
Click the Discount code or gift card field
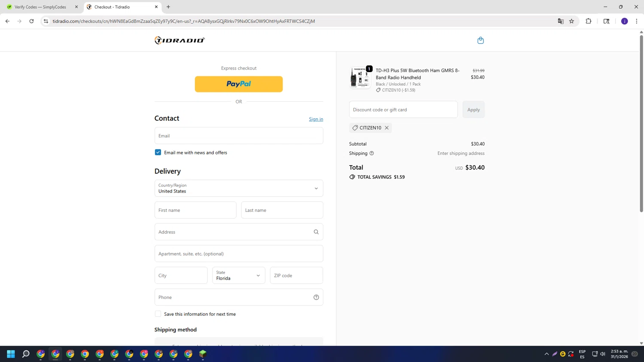point(403,109)
